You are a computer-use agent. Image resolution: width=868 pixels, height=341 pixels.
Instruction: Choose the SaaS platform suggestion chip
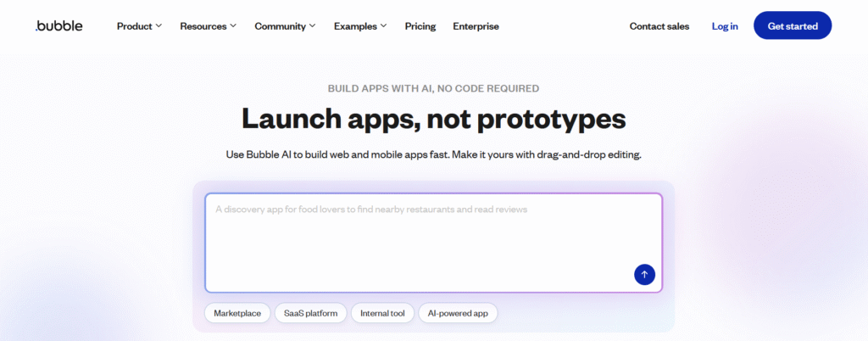pos(310,314)
